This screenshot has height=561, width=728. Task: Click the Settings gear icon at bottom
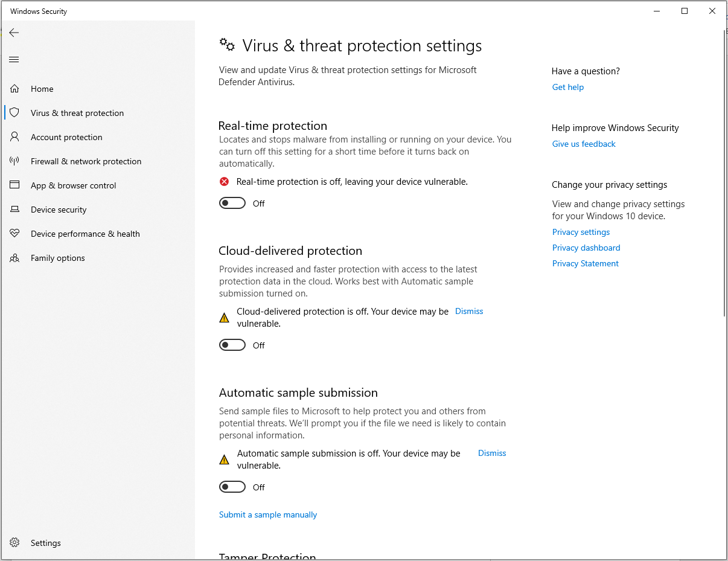(x=14, y=543)
